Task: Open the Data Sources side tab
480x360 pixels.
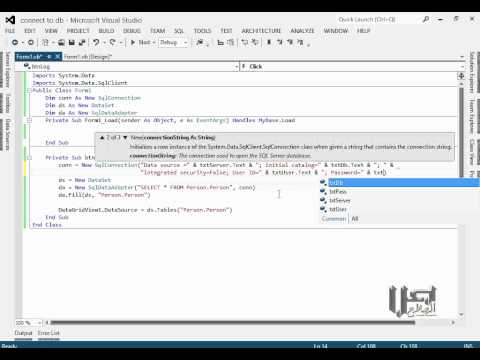Action: pos(7,134)
